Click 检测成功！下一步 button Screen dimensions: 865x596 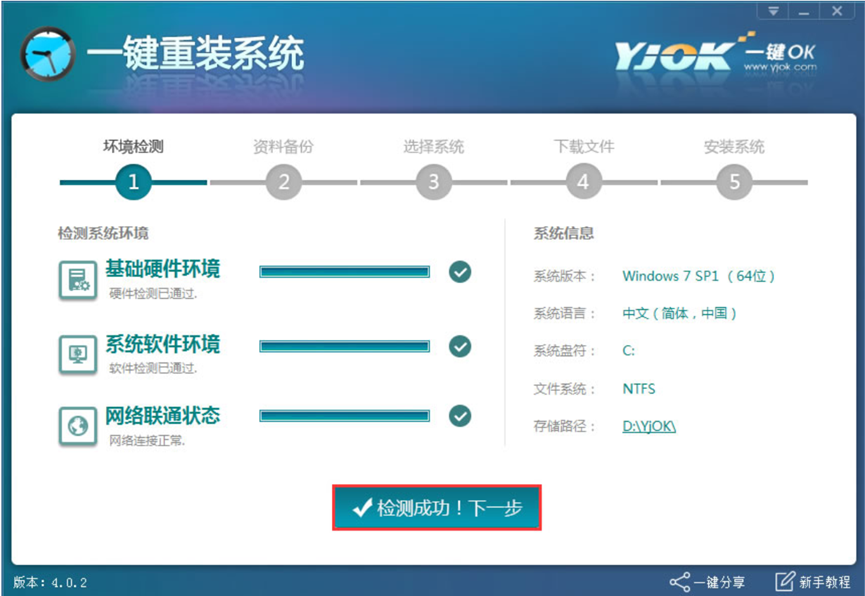[x=437, y=508]
